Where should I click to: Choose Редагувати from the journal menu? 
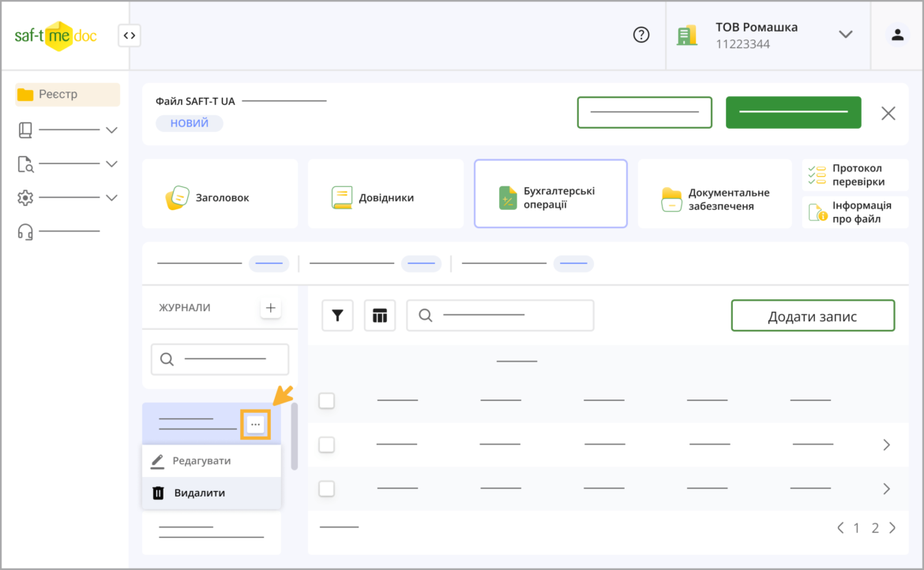[211, 460]
